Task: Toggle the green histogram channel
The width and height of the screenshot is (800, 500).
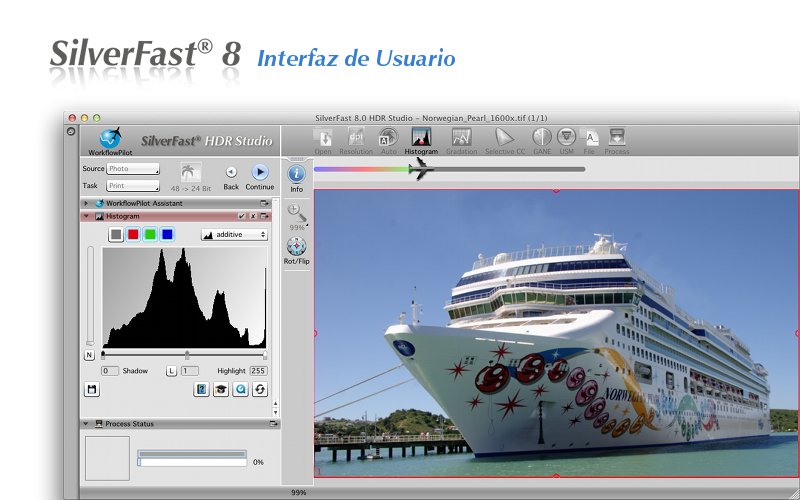Action: 150,235
